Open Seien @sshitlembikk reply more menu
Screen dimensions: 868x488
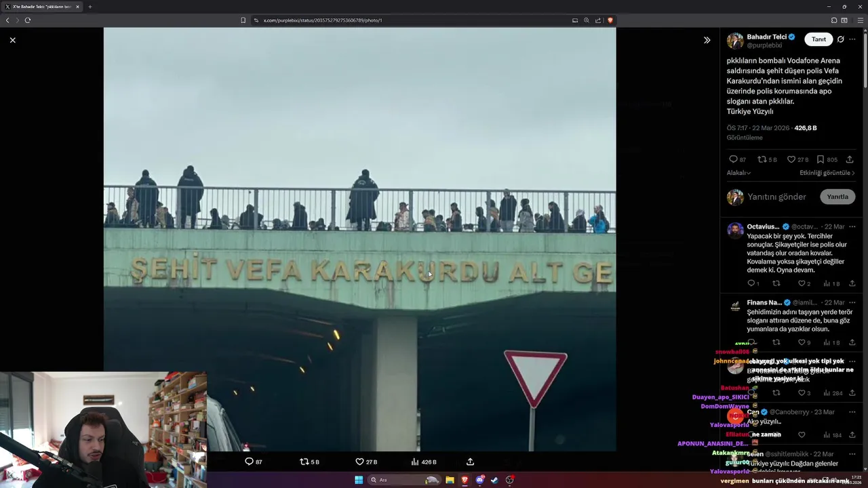(852, 453)
